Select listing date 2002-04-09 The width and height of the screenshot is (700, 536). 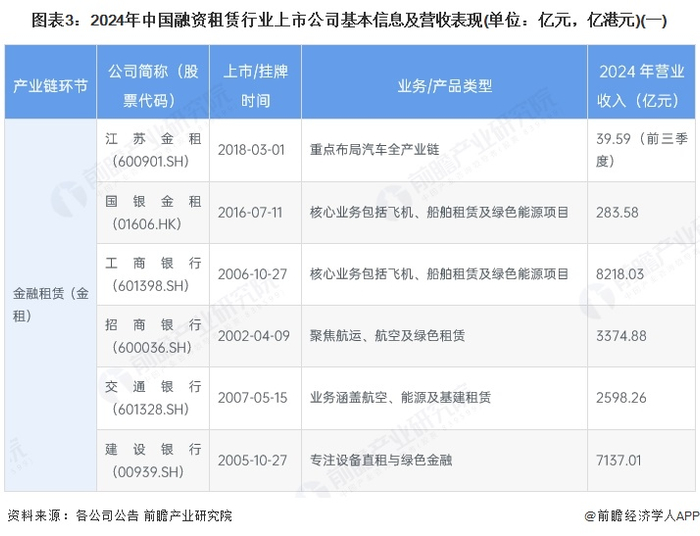(254, 336)
